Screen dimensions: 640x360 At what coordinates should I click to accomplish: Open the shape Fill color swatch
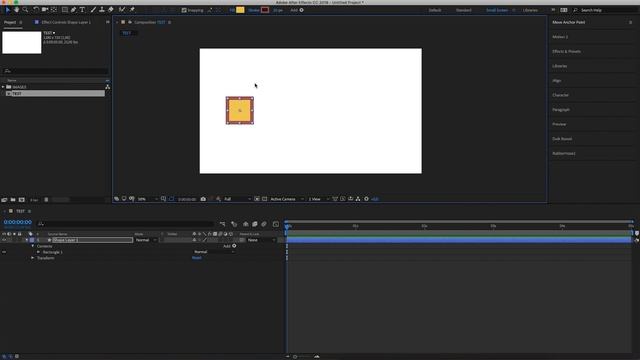click(x=240, y=10)
